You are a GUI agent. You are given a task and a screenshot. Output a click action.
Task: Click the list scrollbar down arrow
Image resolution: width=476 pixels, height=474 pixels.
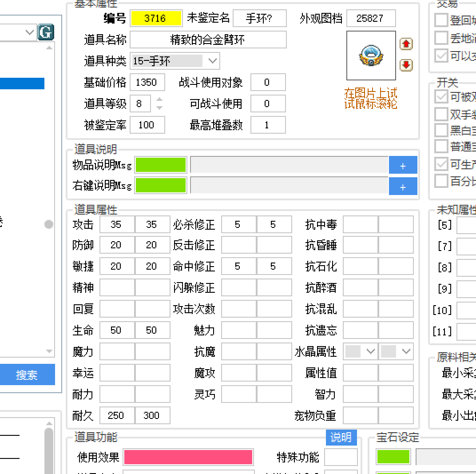(x=49, y=351)
